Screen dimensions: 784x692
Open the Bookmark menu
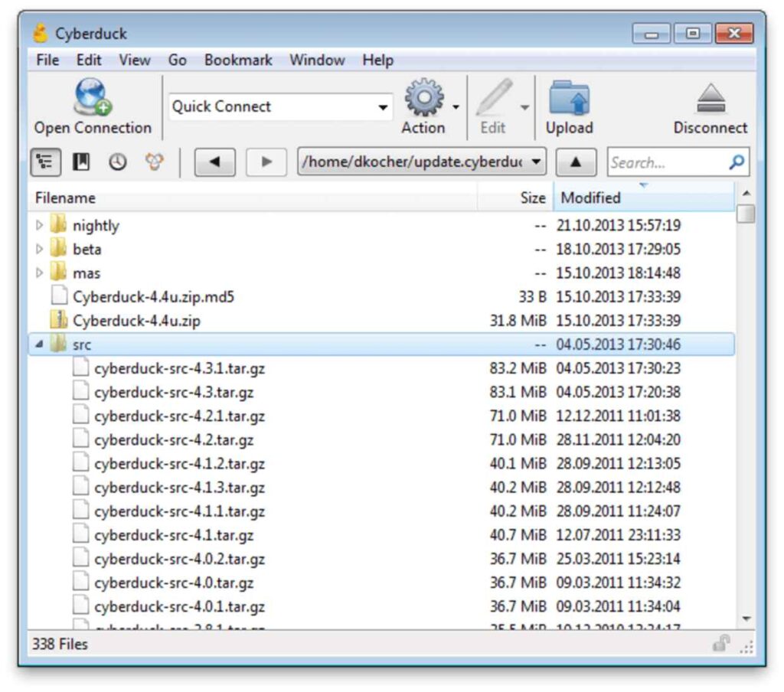tap(238, 60)
